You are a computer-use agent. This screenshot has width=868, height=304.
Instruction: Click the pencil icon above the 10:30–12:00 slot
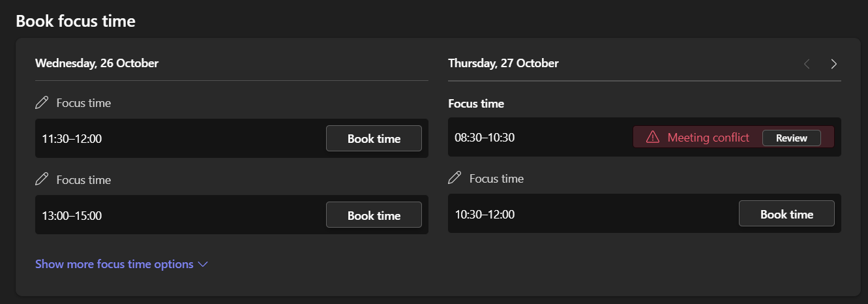pyautogui.click(x=455, y=178)
